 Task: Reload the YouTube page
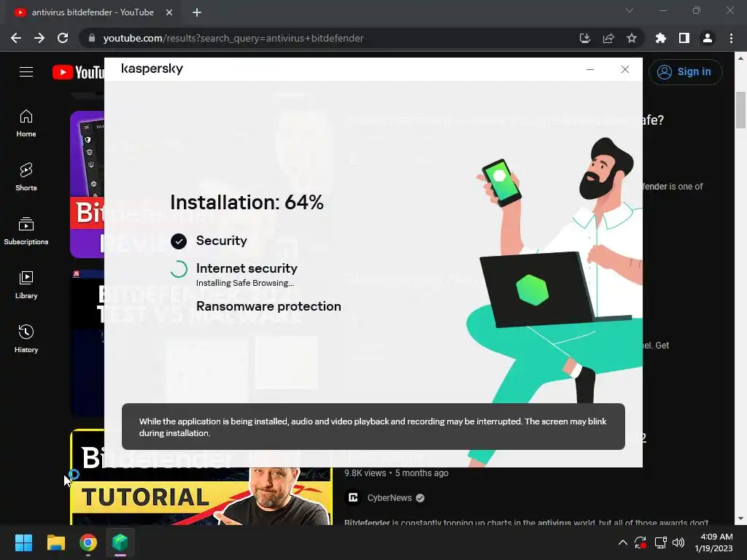tap(63, 38)
